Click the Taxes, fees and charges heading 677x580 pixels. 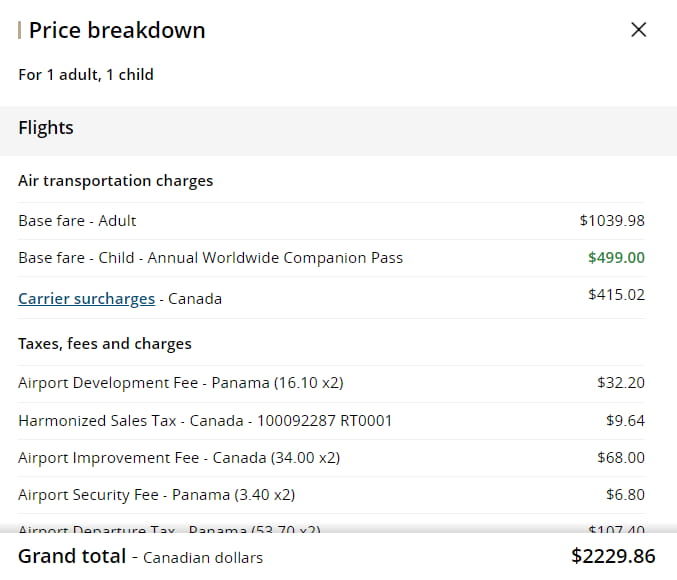tap(105, 344)
